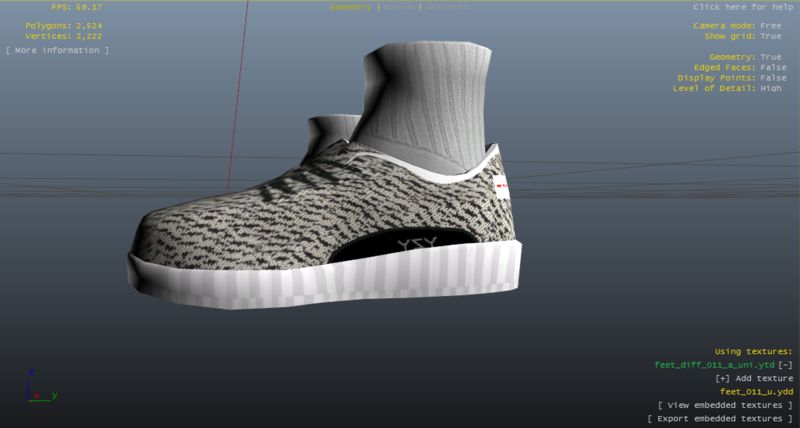Screen dimensions: 800x428
Task: Select feet_diff_011_a_uni.ytd texture file
Action: [x=714, y=365]
